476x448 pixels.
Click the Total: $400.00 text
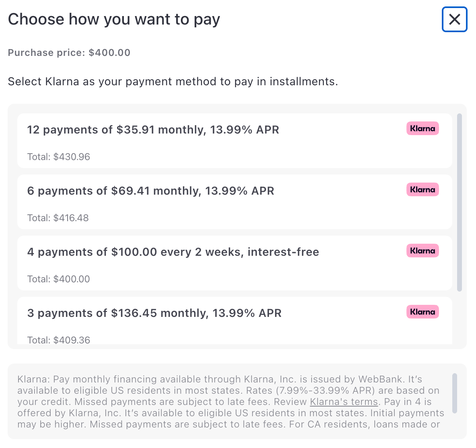(59, 279)
